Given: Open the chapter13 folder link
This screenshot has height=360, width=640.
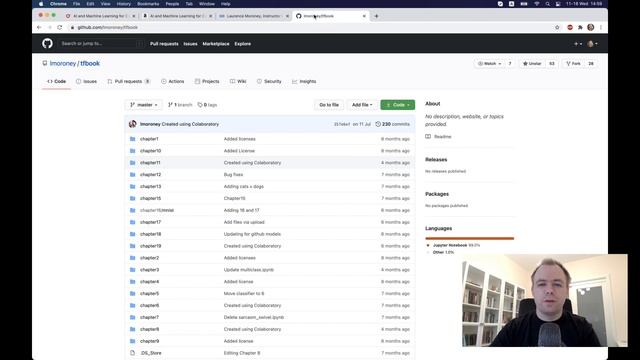Looking at the screenshot, I should click(x=151, y=187).
